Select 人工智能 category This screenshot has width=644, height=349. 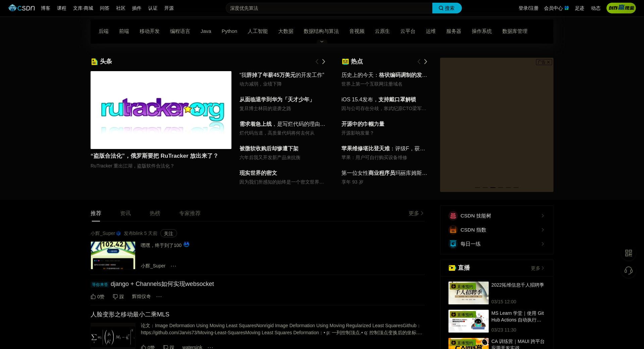(258, 31)
